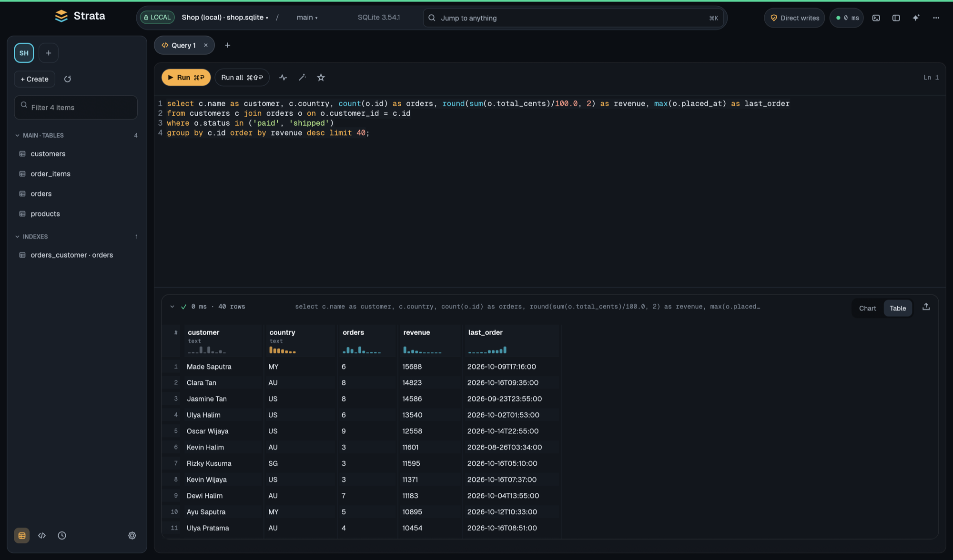This screenshot has height=560, width=953.
Task: Click the Run all button
Action: (242, 77)
